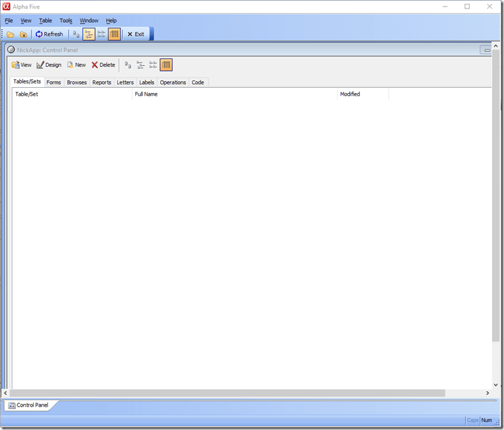
Task: Click the horizontal scrollbar right arrow
Action: tap(488, 394)
